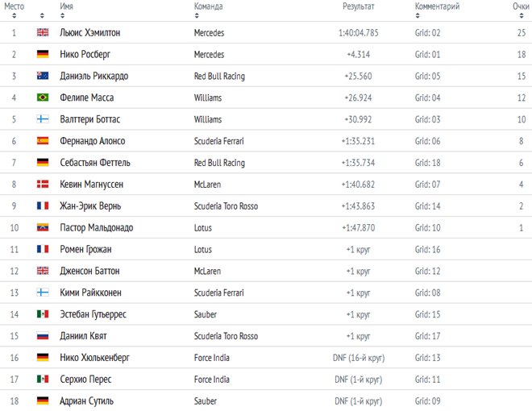
Task: Sort table by Команда column arrows
Action: (x=197, y=15)
